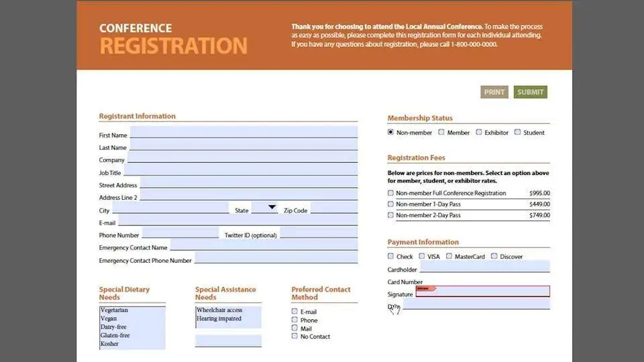This screenshot has width=644, height=362.
Task: Tick the Non-member 1-Day Pass checkbox
Action: click(391, 204)
